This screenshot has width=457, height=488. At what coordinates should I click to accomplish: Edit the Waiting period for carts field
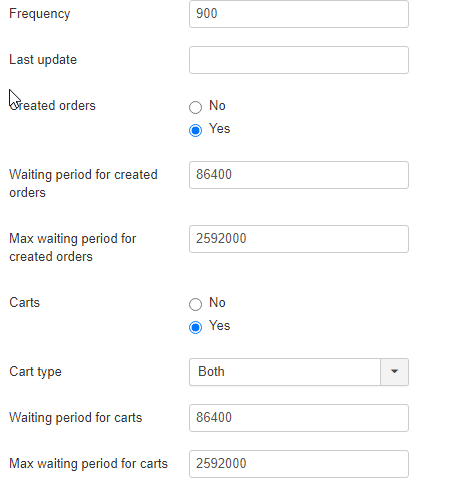[299, 418]
